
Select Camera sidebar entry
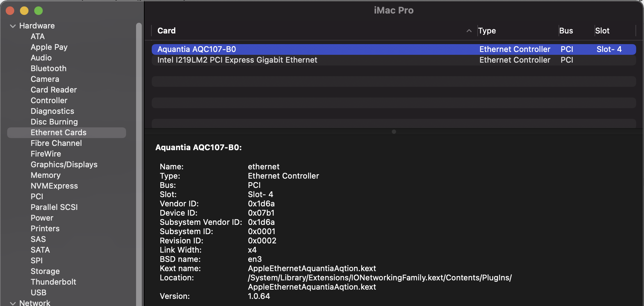(45, 79)
